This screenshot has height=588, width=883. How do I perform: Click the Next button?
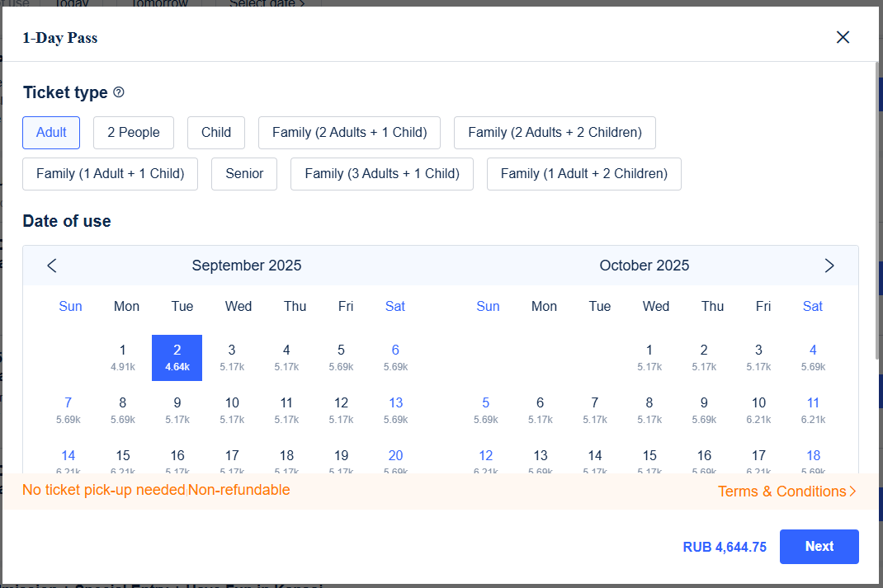click(x=819, y=547)
